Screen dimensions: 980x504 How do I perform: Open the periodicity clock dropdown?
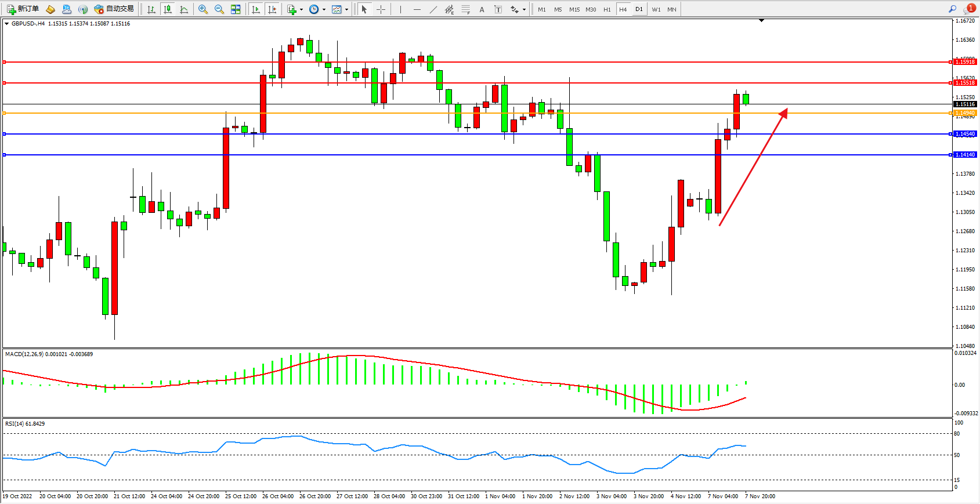324,9
